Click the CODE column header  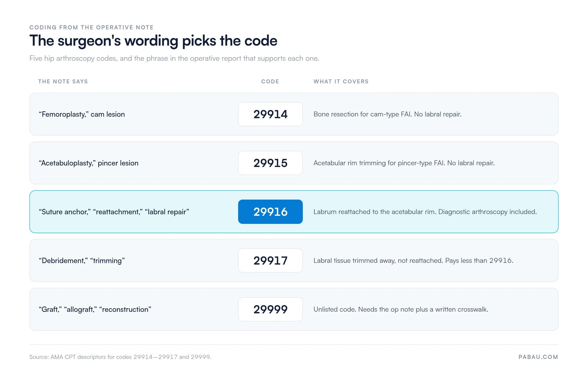point(270,81)
